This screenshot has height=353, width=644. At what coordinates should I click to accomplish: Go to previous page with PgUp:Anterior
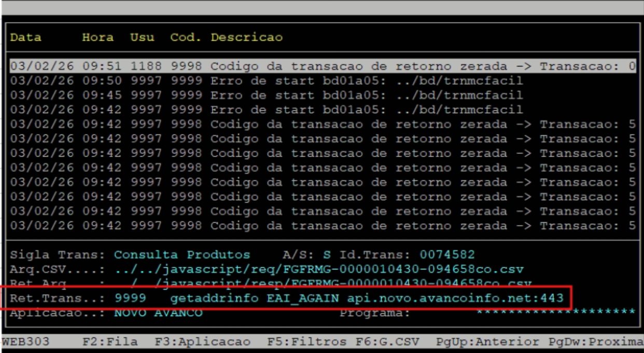(x=487, y=342)
